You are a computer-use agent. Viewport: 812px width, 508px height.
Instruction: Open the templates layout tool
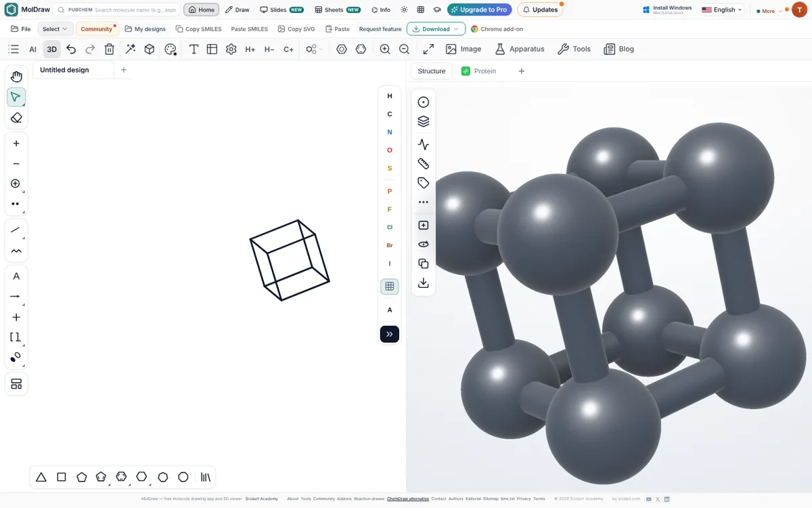click(16, 384)
